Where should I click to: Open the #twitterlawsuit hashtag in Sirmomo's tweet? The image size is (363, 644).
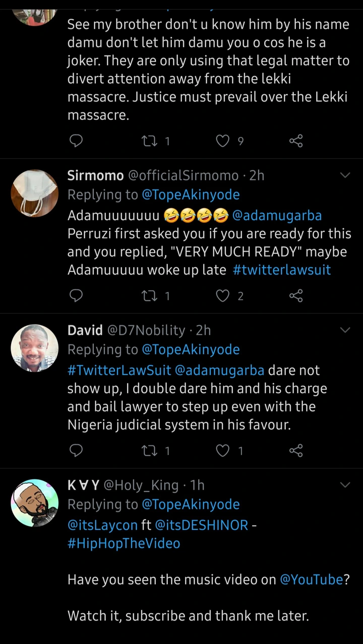(282, 270)
